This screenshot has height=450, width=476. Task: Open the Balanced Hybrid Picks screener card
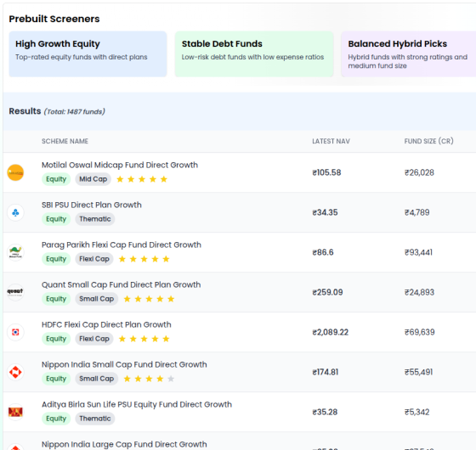coord(409,54)
